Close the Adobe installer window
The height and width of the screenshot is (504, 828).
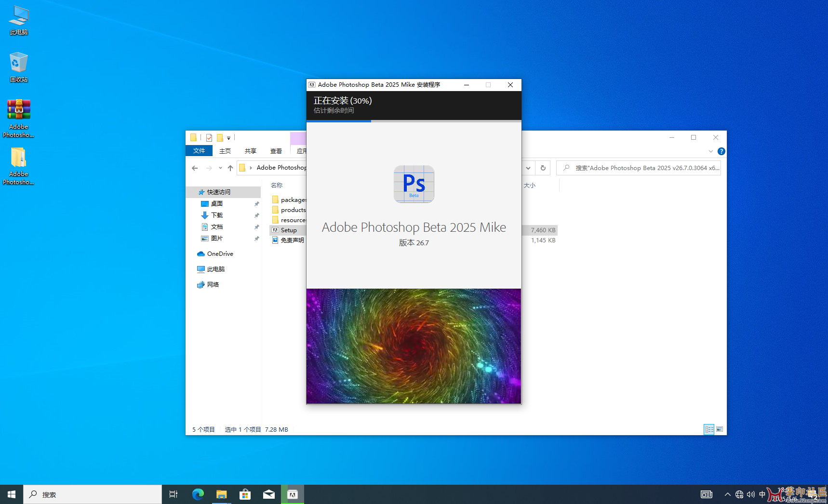click(x=510, y=85)
